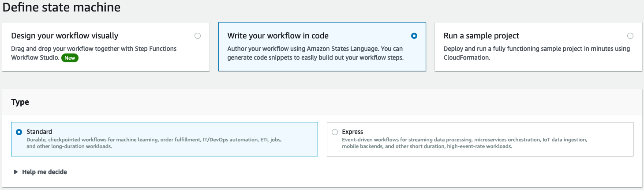Choose the Express type radio button
Screen dimensions: 644x190
335,132
